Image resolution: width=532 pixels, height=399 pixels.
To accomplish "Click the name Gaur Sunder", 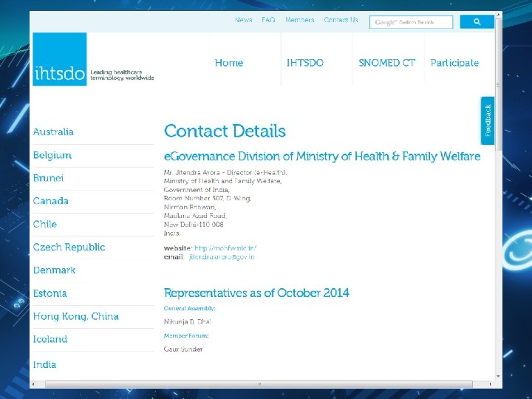I will (x=183, y=349).
